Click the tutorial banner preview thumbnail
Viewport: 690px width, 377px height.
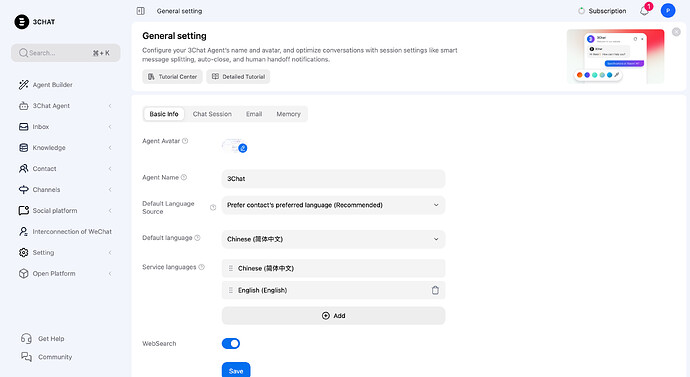click(615, 56)
